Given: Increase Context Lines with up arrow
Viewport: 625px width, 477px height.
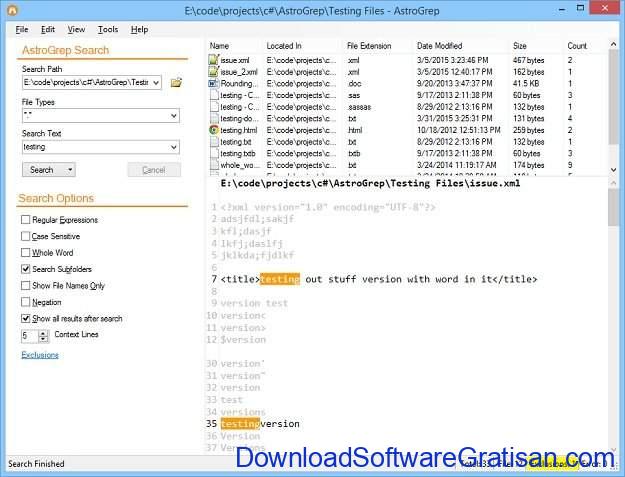Looking at the screenshot, I should (x=43, y=333).
